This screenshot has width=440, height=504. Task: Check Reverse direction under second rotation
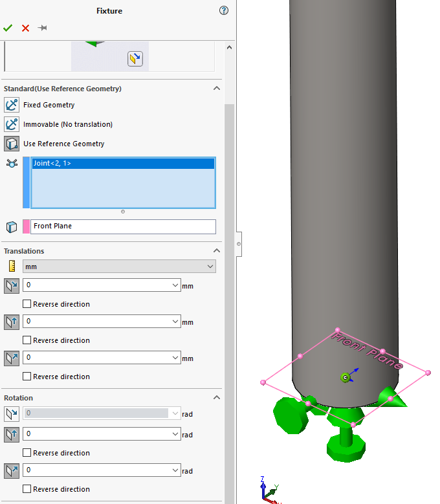tap(27, 453)
